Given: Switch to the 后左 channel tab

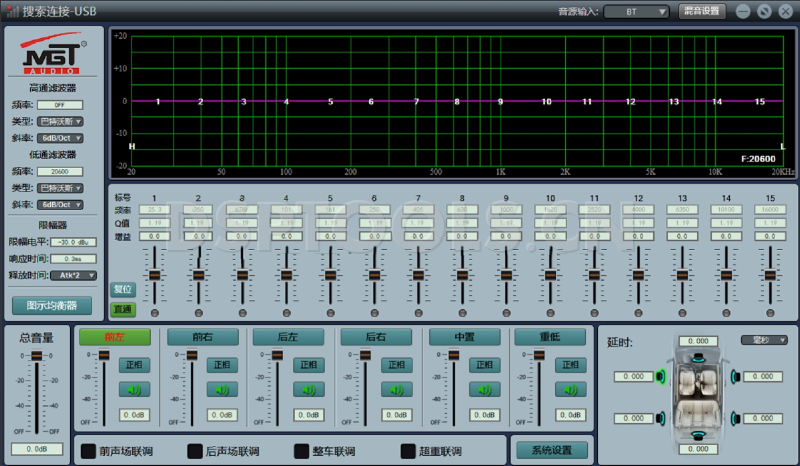Looking at the screenshot, I should [289, 338].
